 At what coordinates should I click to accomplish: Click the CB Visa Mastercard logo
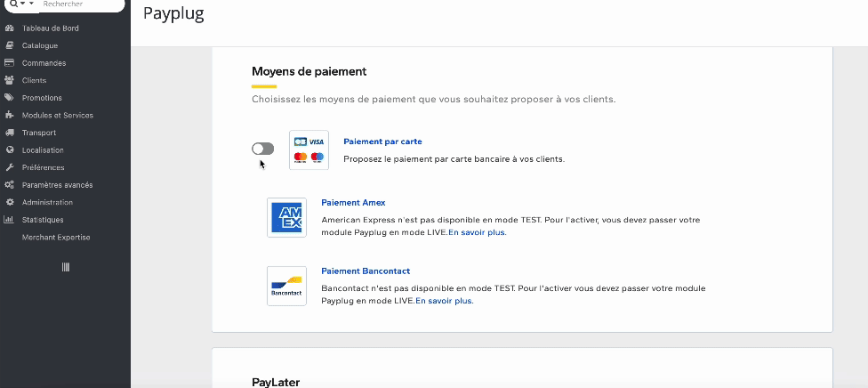click(x=309, y=150)
